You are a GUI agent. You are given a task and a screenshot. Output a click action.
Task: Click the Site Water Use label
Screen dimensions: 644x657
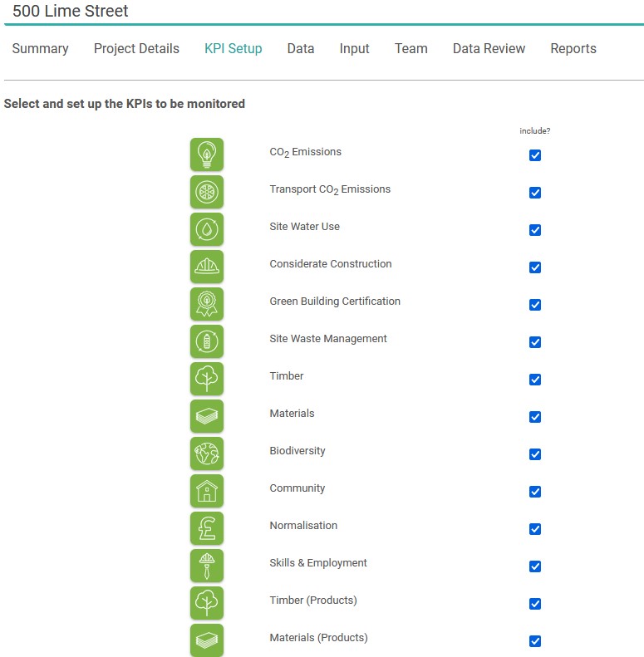[305, 226]
